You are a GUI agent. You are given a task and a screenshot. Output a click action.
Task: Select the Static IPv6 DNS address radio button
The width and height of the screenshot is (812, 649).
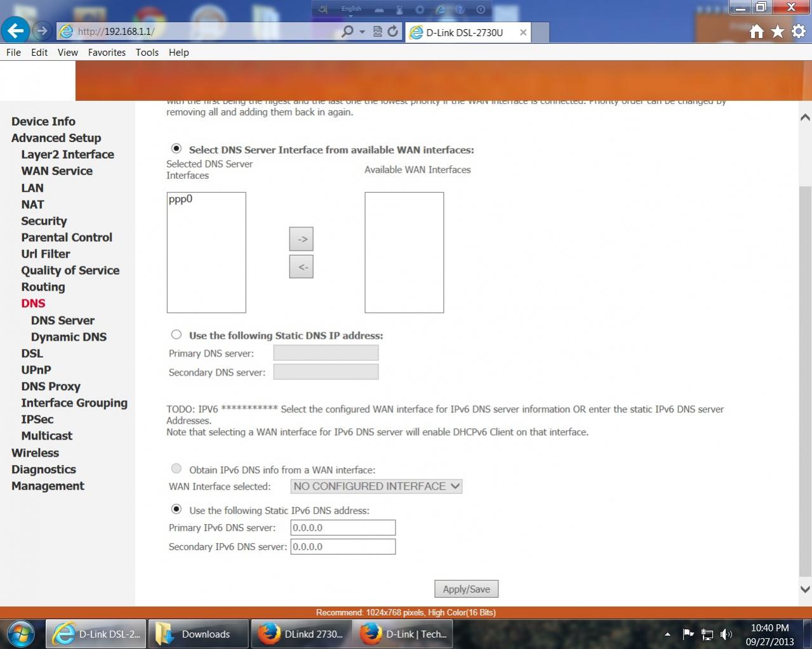(x=176, y=509)
